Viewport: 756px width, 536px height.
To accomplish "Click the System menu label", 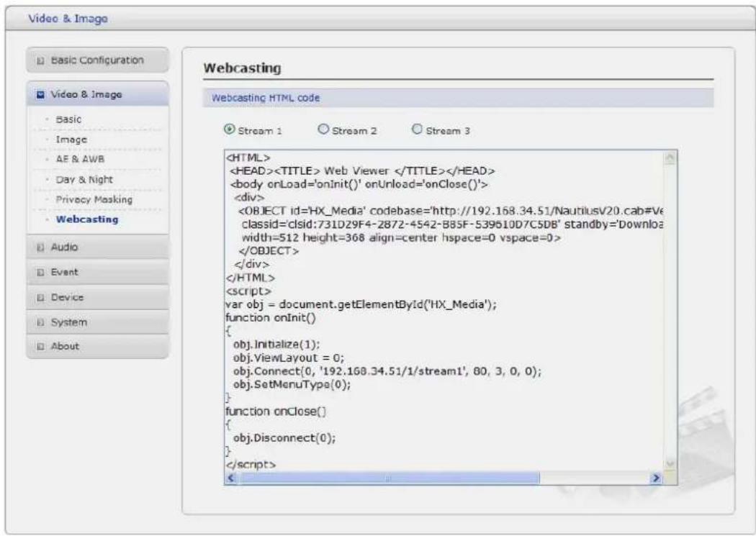I will [69, 322].
